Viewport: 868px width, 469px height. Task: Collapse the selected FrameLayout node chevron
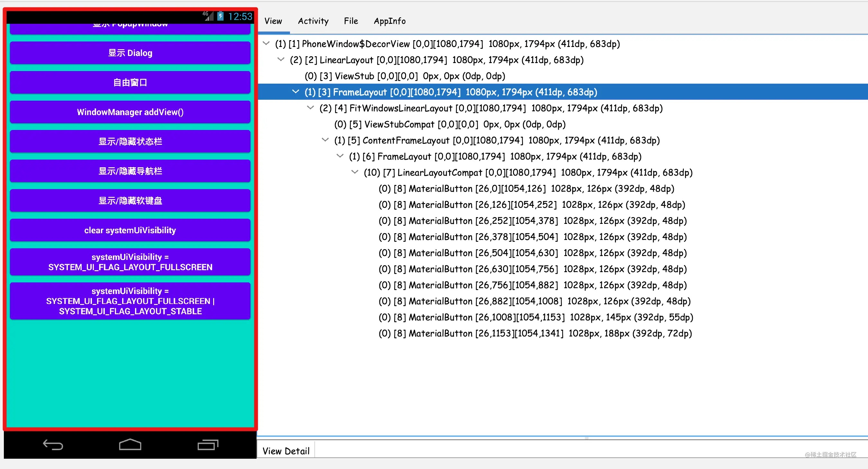(295, 91)
